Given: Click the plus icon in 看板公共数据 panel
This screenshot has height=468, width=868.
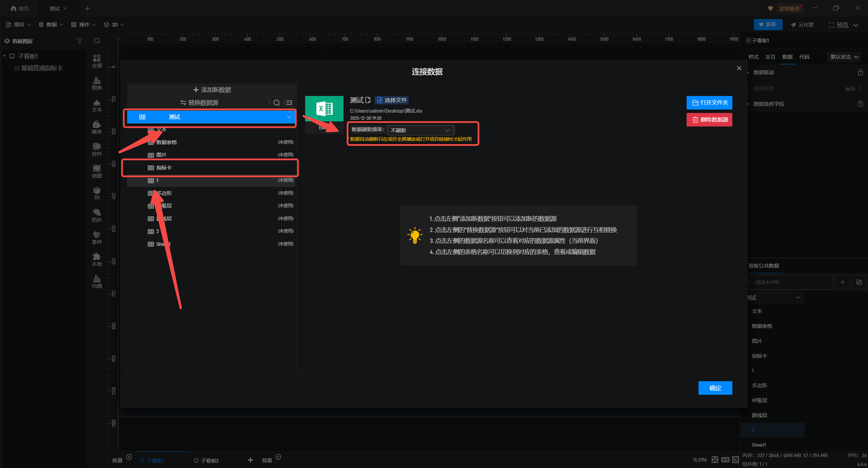Looking at the screenshot, I should tap(843, 282).
